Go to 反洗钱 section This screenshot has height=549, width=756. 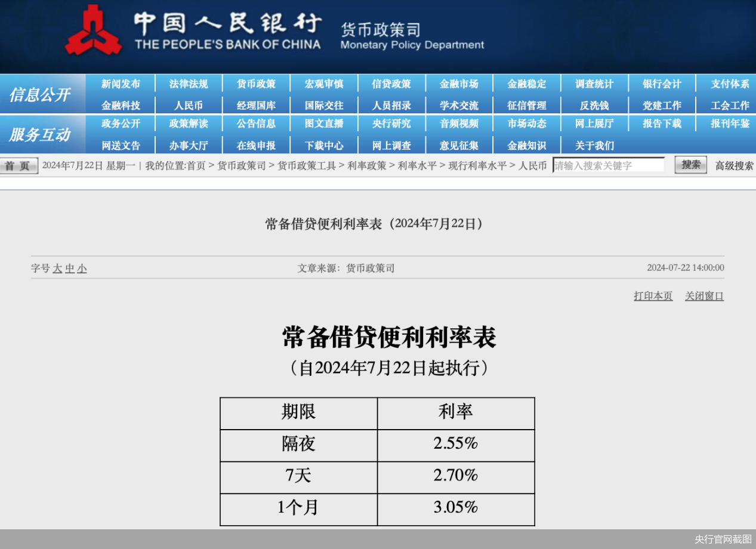tap(594, 106)
